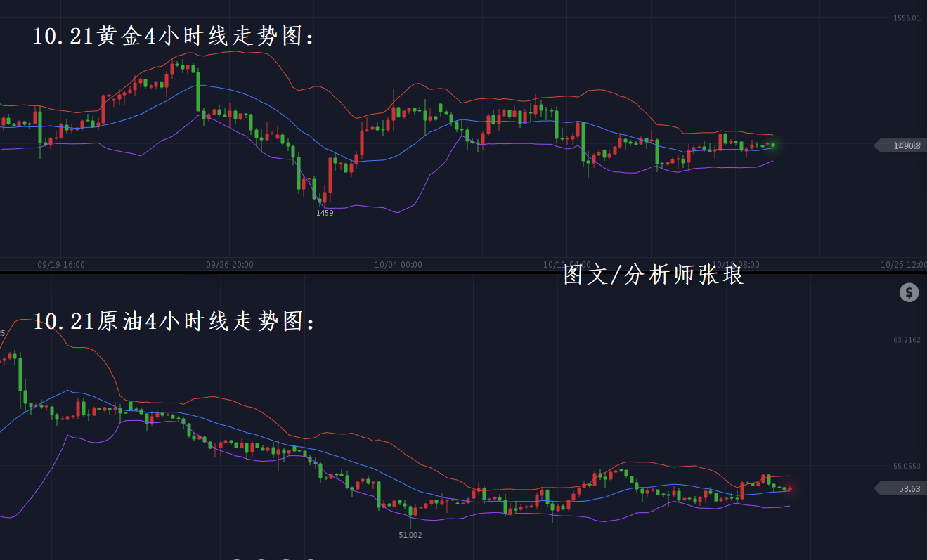927x560 pixels.
Task: Click the red glowing last-price dot on oil chart
Action: 790,488
